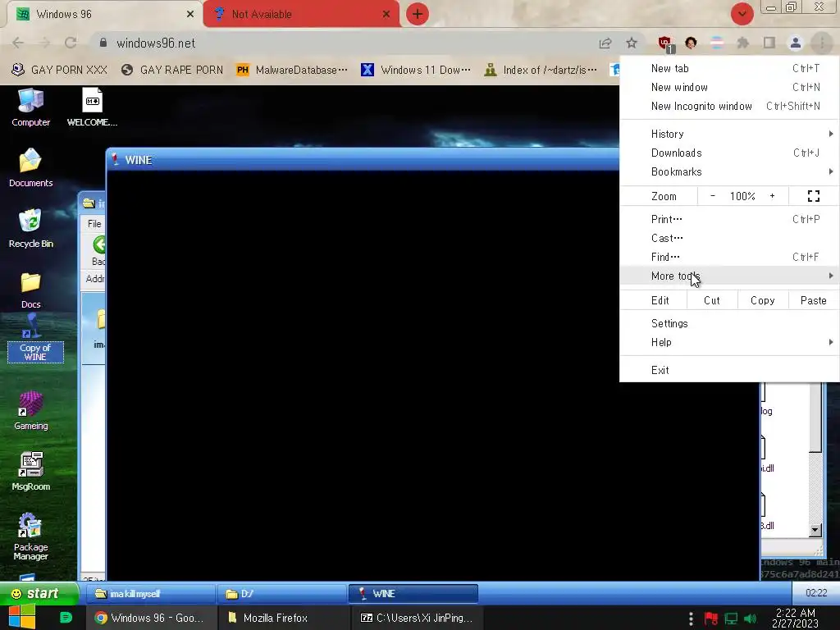Open the Windows 11 Dow... bookmark
Viewport: 840px width, 630px height.
pos(416,70)
